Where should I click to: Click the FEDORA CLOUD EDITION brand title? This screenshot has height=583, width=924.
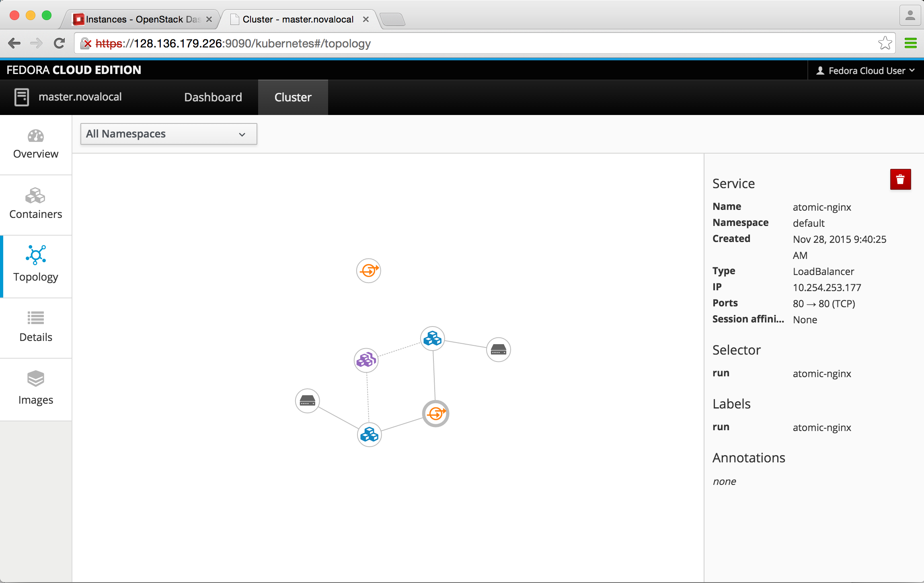tap(74, 70)
